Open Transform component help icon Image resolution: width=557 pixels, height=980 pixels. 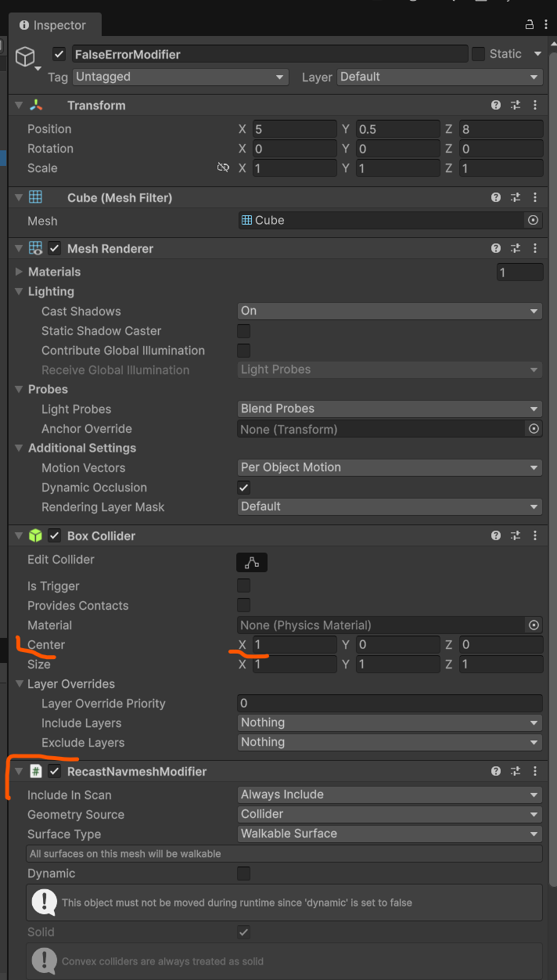[x=496, y=105]
